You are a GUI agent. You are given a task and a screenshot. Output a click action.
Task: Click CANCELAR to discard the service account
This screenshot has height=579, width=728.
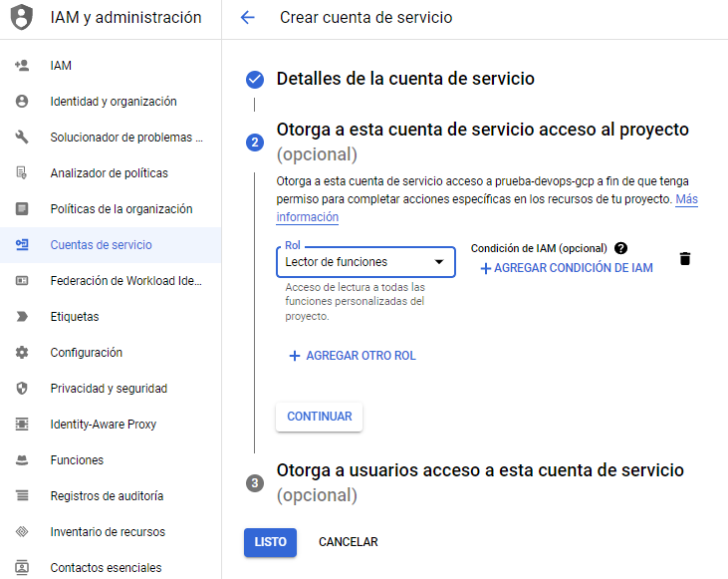[x=348, y=542]
